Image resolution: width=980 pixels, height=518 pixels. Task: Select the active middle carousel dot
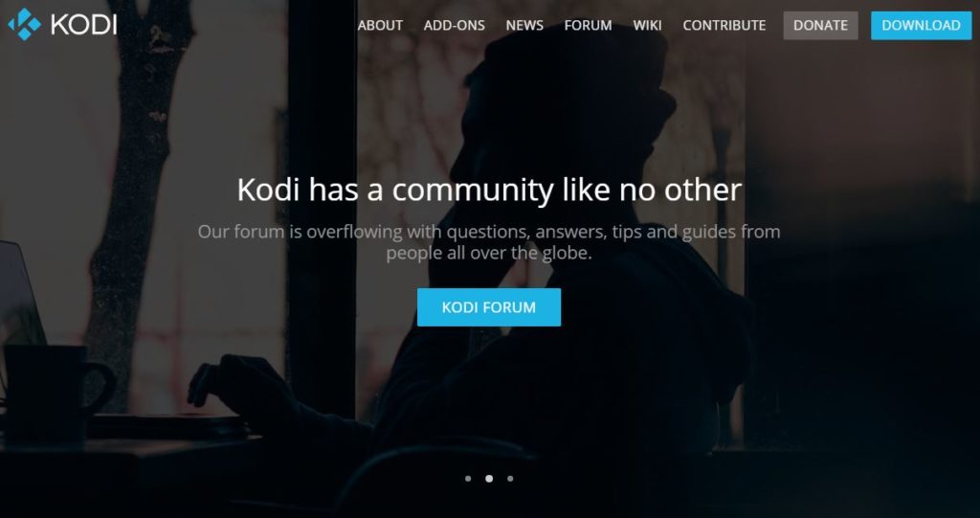[x=489, y=479]
